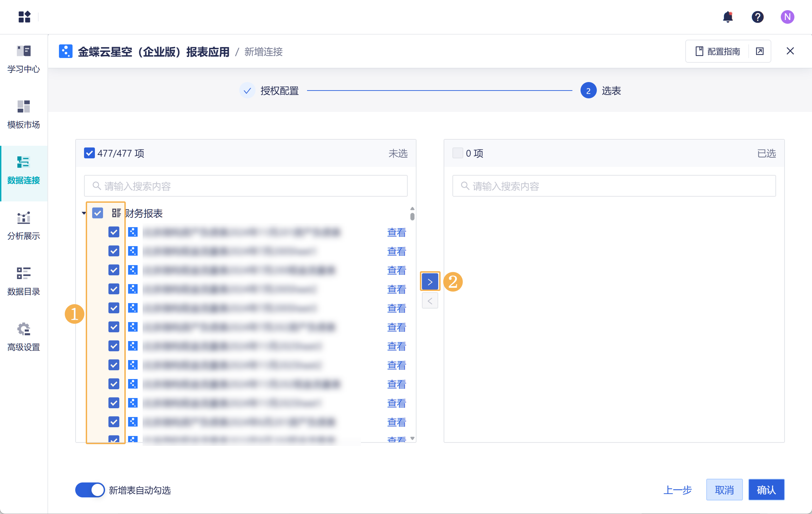
Task: Go back to the 授权配置 step
Action: (269, 91)
